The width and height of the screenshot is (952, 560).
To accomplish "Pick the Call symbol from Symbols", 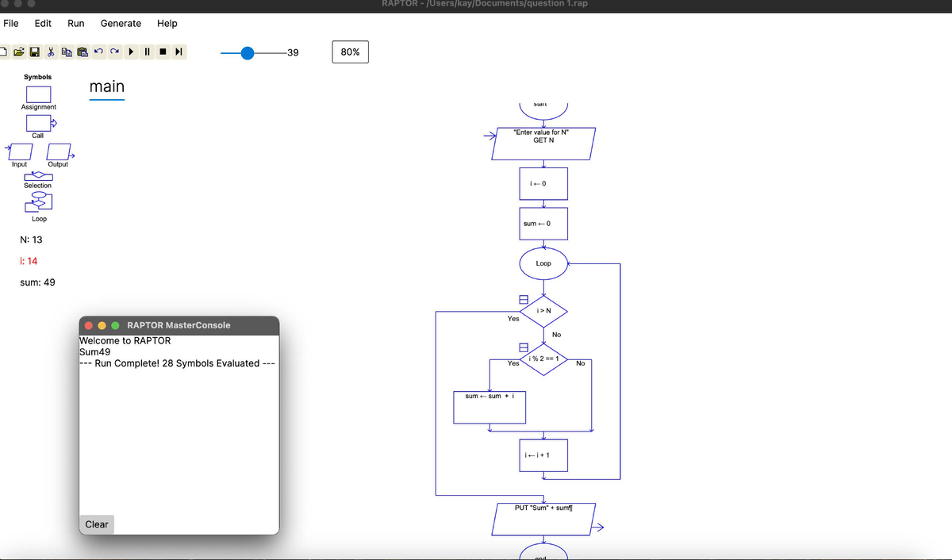I will pos(40,123).
